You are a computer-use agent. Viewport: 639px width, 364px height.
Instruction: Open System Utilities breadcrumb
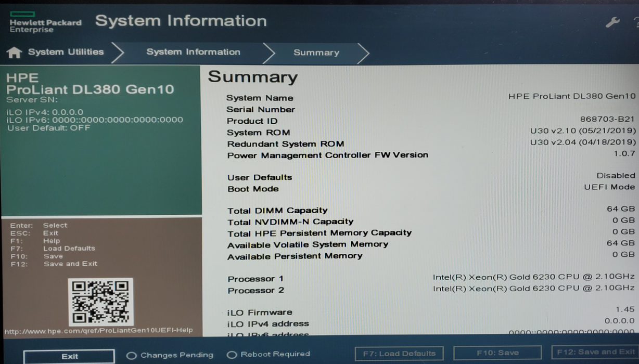click(66, 52)
